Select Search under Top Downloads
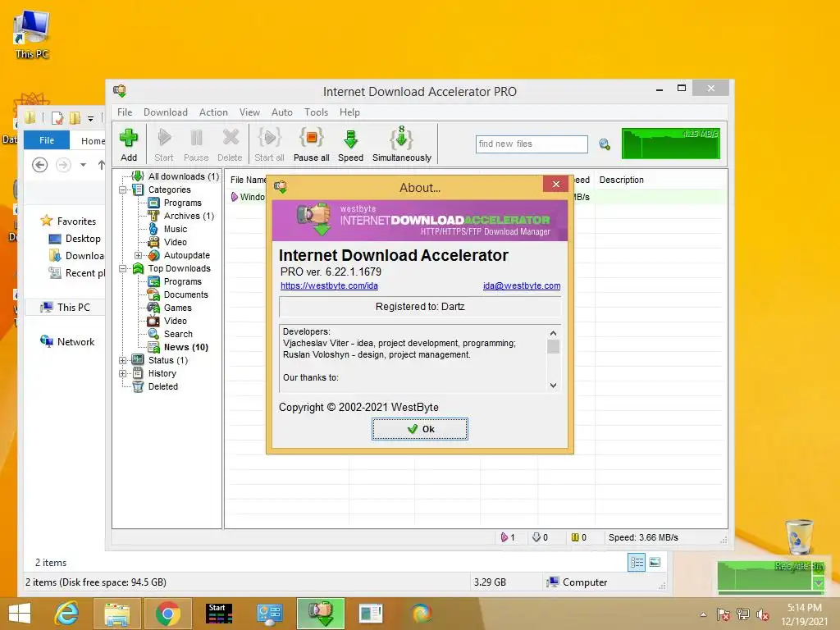840x630 pixels. [x=178, y=334]
